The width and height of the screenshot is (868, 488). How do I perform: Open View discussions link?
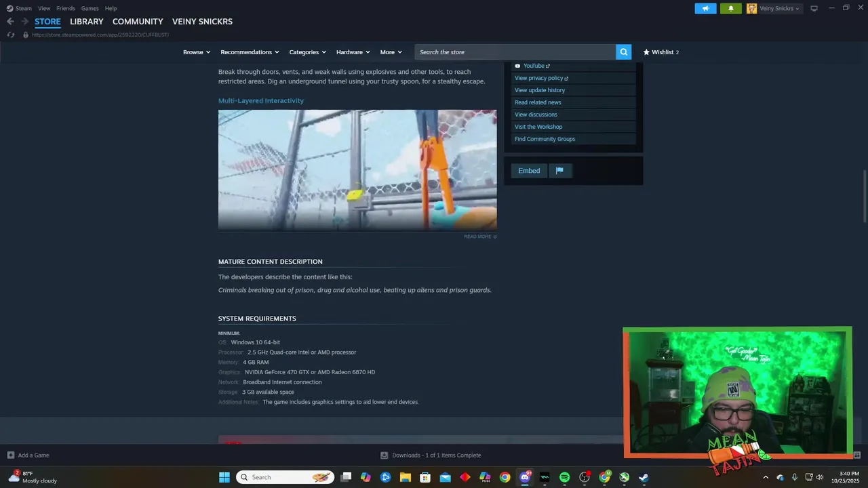[x=536, y=115]
